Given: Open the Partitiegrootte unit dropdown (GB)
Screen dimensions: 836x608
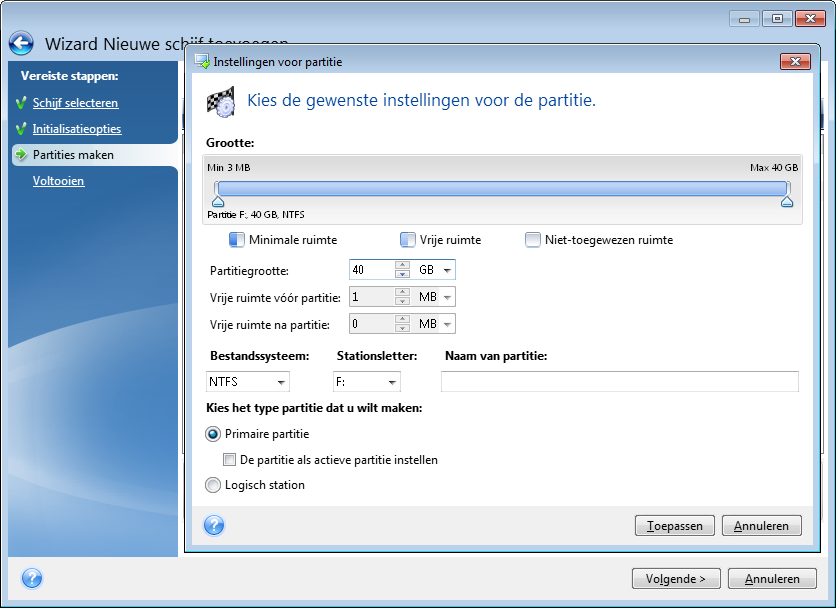Looking at the screenshot, I should [447, 270].
